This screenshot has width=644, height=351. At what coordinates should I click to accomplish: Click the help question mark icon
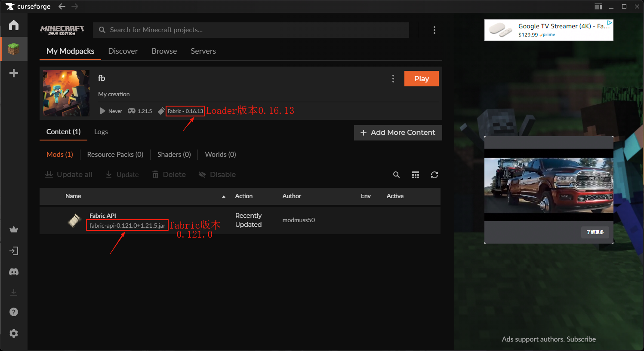point(14,312)
